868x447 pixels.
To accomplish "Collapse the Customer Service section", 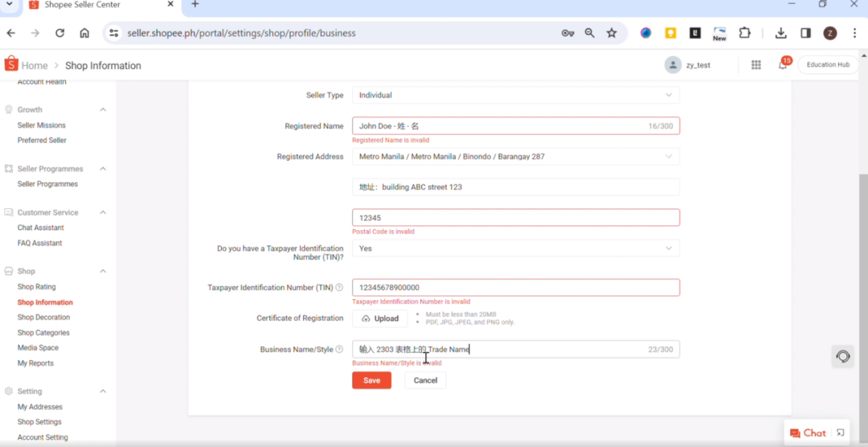I will tap(103, 212).
